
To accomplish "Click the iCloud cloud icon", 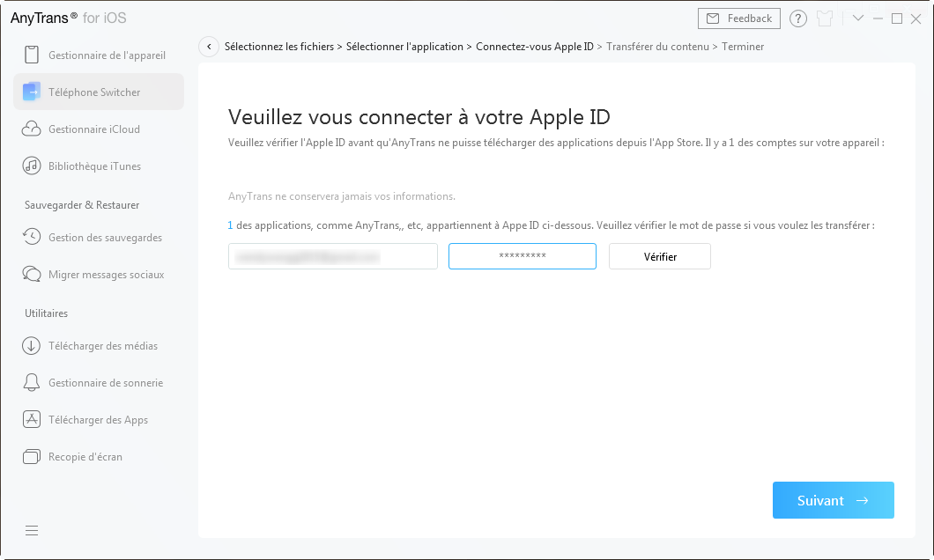I will (32, 129).
